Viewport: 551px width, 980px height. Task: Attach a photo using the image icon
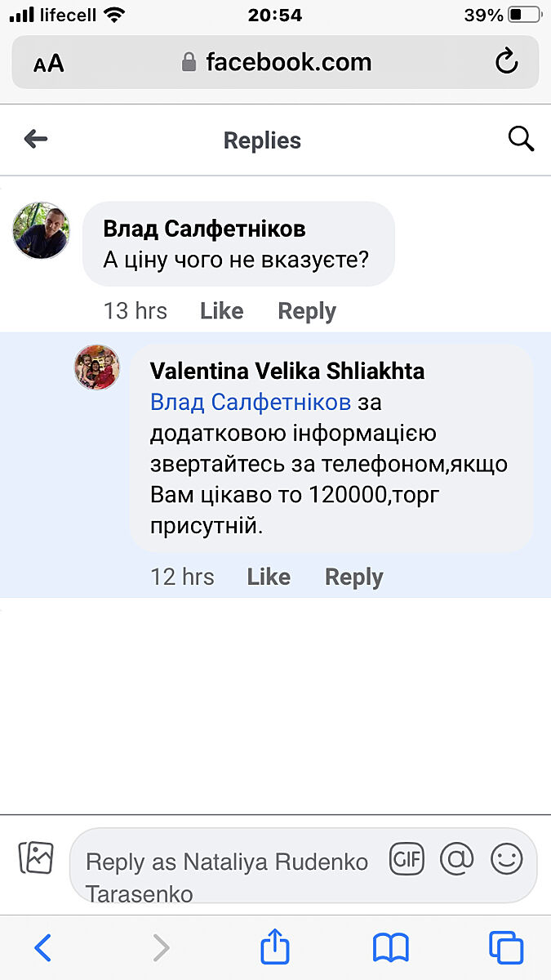click(36, 857)
